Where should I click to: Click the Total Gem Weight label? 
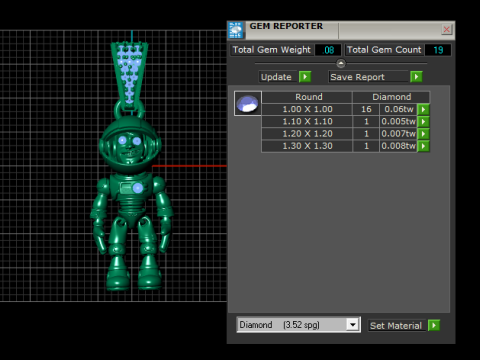272,50
